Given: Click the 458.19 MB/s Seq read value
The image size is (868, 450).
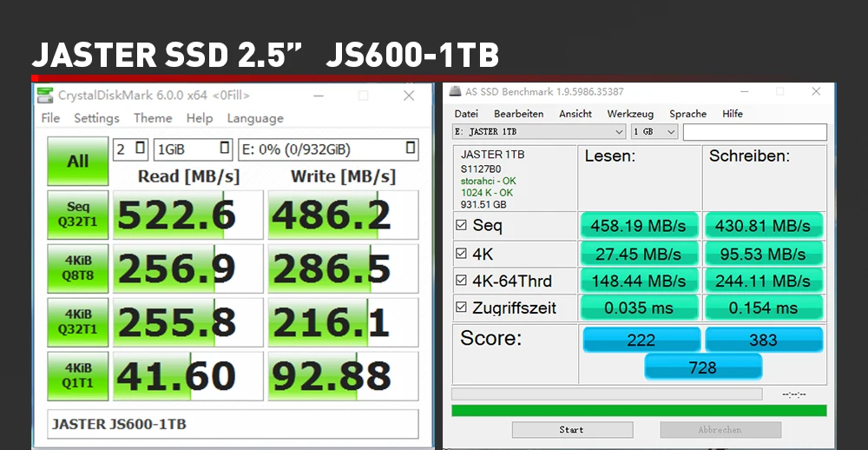Looking at the screenshot, I should click(x=640, y=226).
